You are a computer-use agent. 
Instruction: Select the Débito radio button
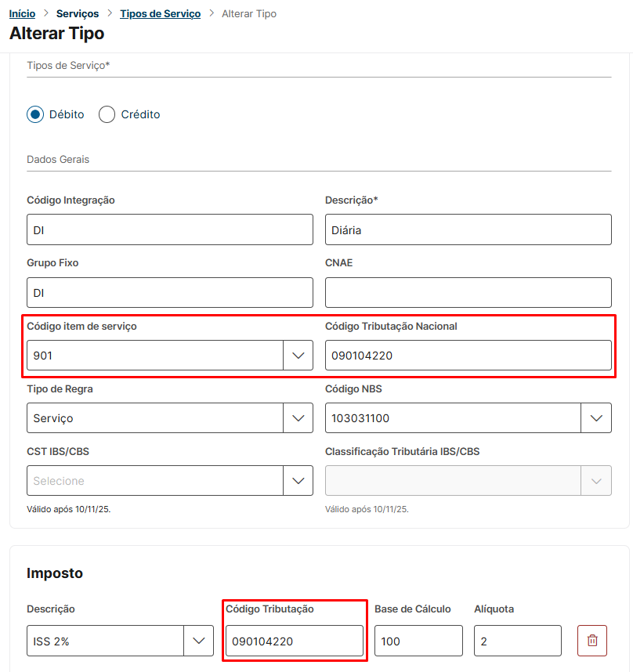(35, 114)
